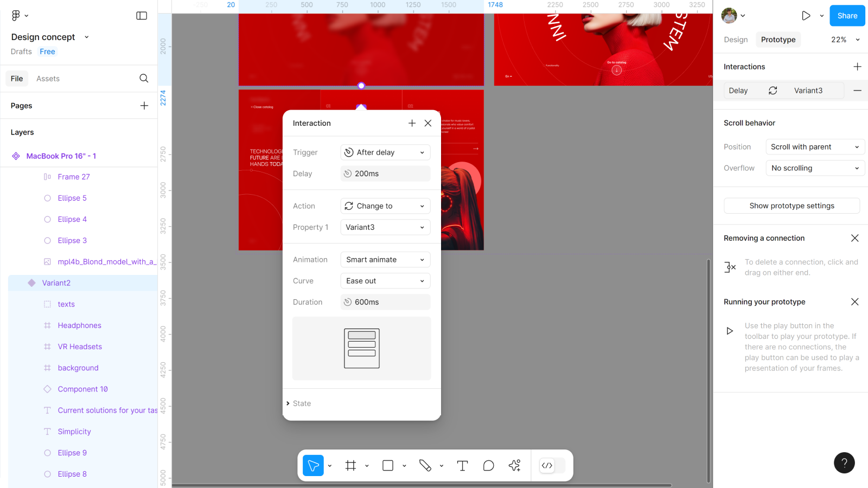
Task: Open the Curve dropdown showing Ease out
Action: (385, 281)
